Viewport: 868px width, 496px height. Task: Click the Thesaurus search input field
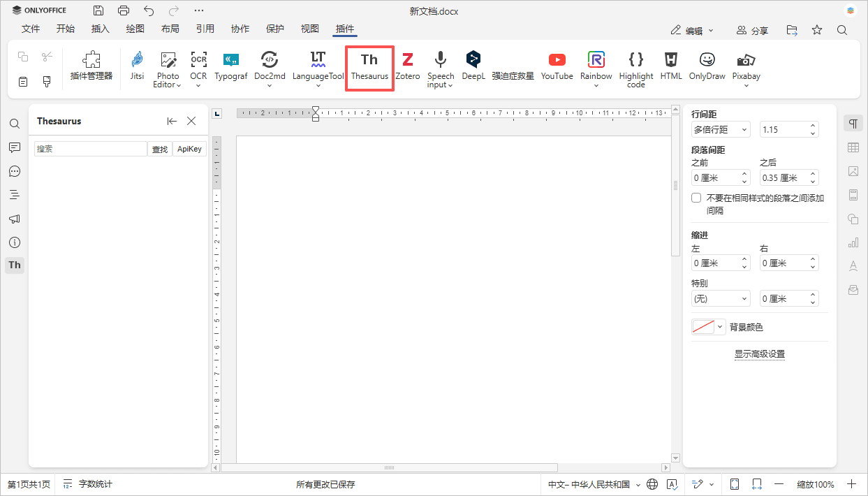tap(90, 149)
